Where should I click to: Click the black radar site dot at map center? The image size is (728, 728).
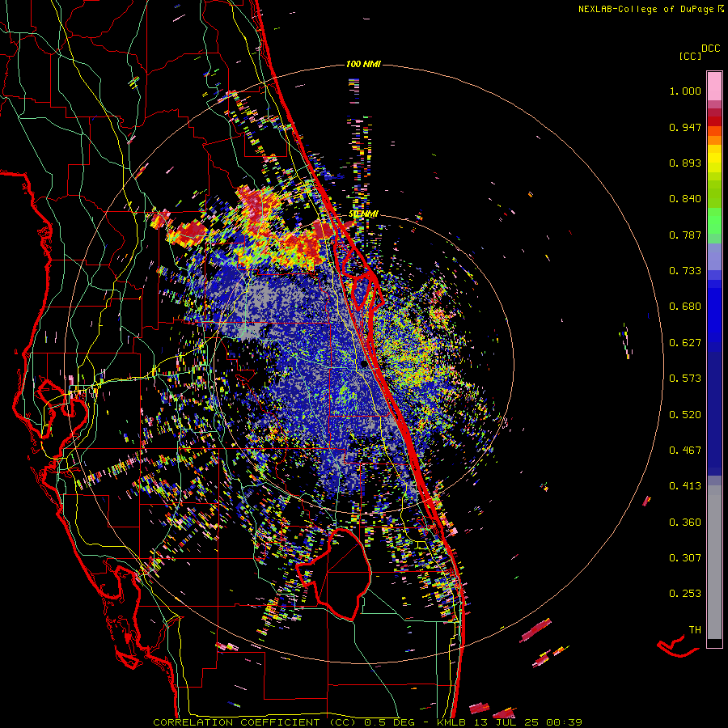coord(364,364)
